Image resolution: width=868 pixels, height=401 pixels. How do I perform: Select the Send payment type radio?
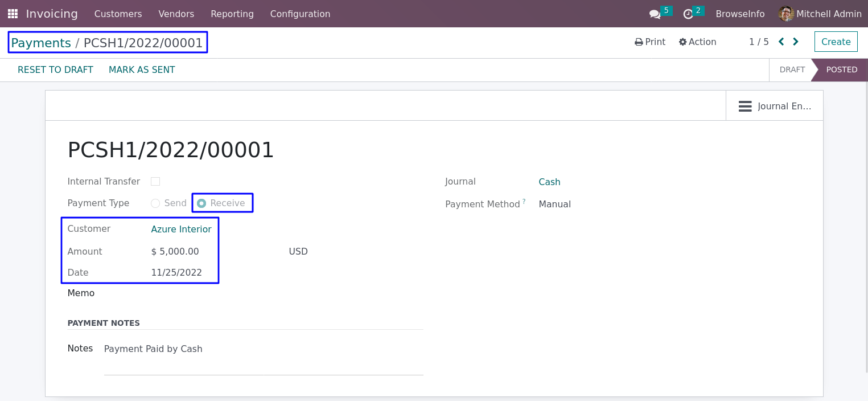click(155, 203)
